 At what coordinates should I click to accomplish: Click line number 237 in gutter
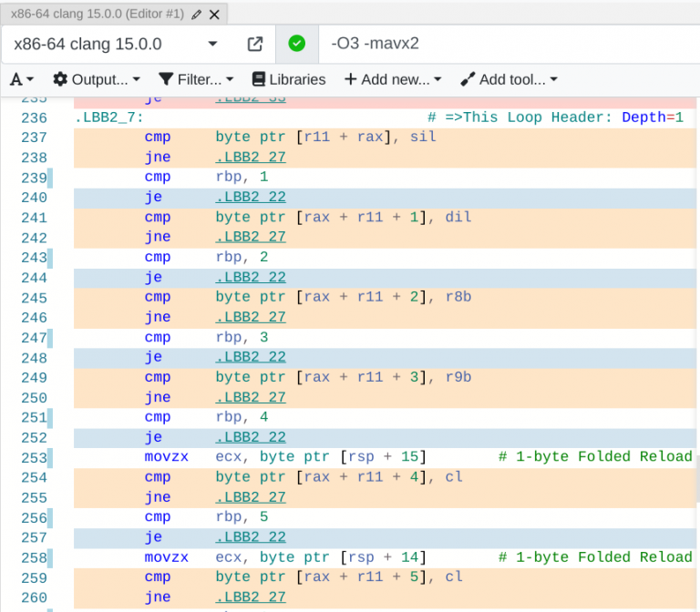[x=34, y=138]
